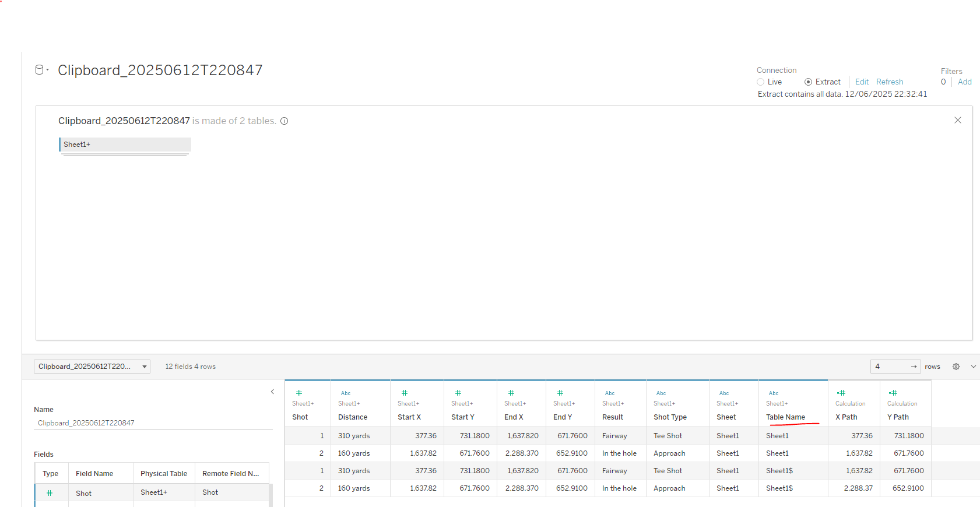This screenshot has width=980, height=507.
Task: Click the calculation type icon for X Path
Action: 841,393
